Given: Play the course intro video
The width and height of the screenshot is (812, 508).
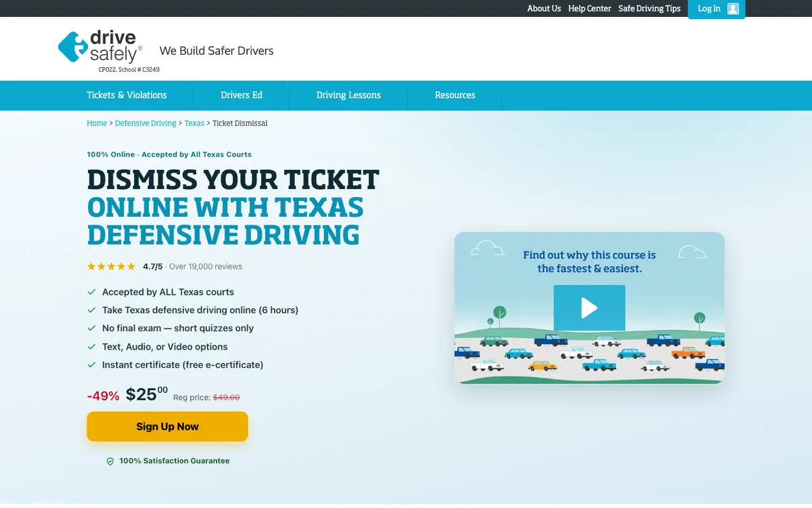Looking at the screenshot, I should point(589,308).
